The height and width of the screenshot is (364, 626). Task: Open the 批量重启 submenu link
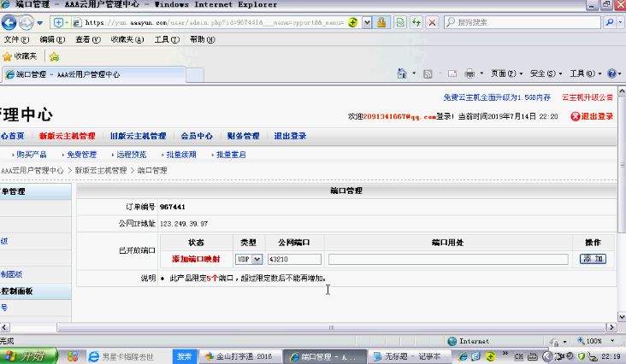tap(231, 155)
